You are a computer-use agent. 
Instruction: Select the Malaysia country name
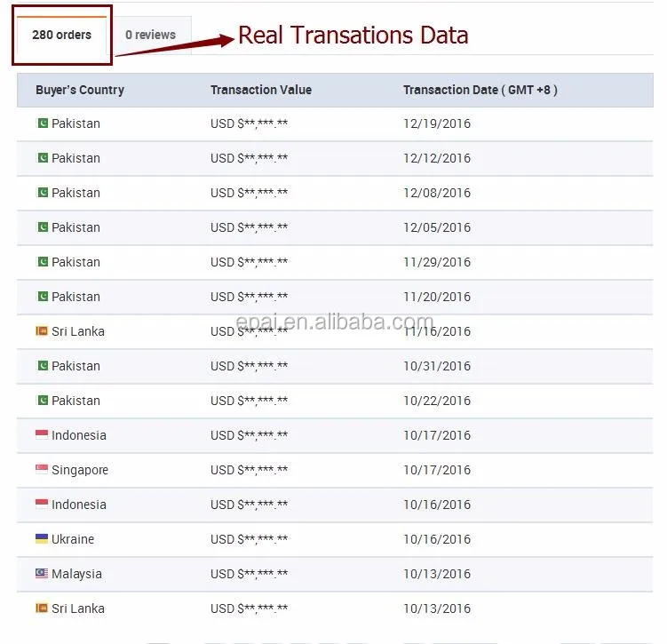(x=76, y=574)
